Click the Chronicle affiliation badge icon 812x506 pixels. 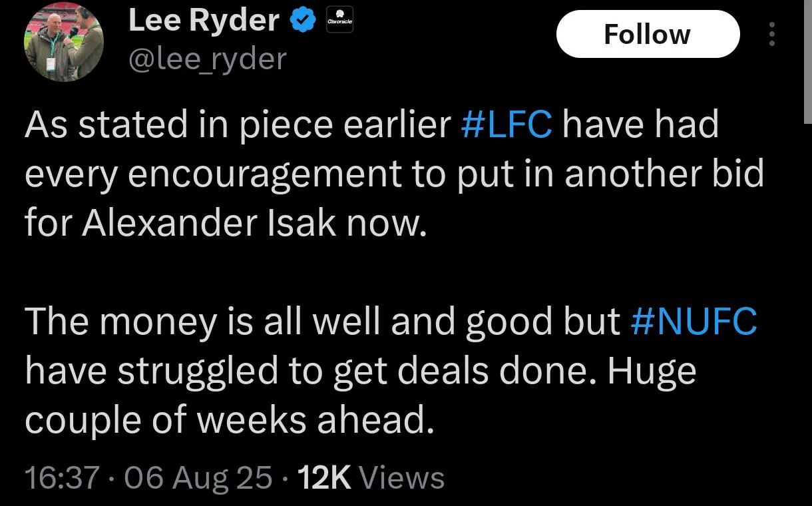340,21
